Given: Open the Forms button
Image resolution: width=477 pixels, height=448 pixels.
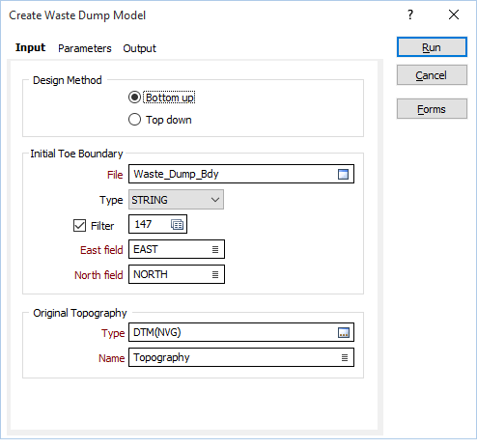Looking at the screenshot, I should [x=432, y=109].
